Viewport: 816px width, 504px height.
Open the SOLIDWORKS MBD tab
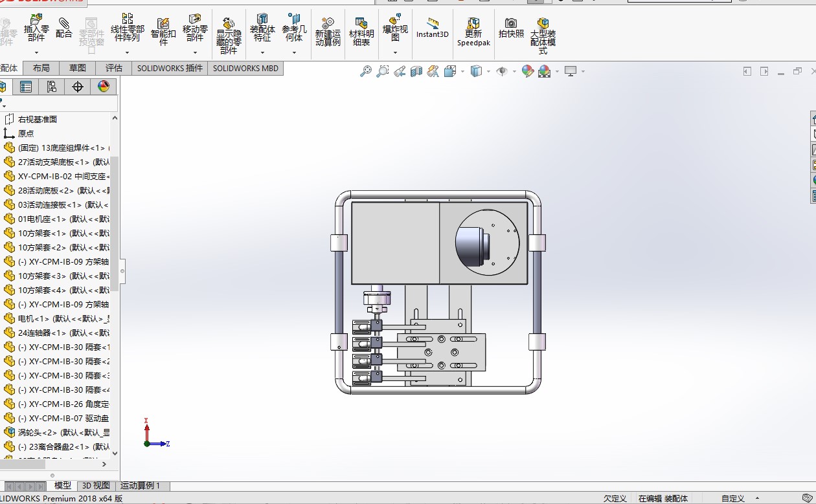245,68
